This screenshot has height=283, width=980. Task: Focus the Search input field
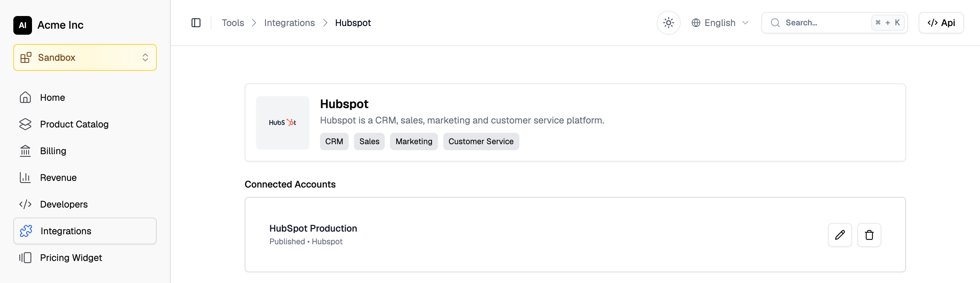tap(834, 23)
